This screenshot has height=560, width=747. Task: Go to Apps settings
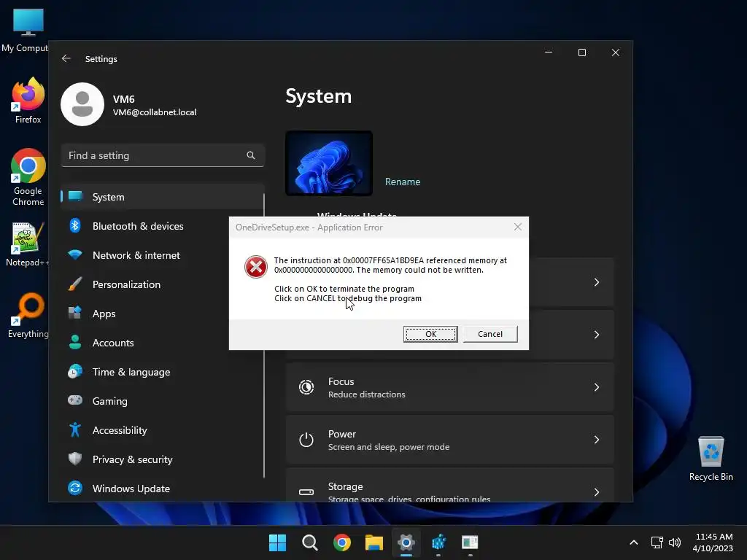(162, 314)
